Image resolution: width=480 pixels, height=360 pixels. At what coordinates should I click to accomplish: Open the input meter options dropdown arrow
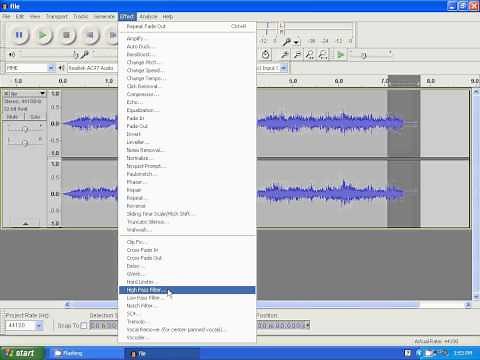[x=296, y=42]
